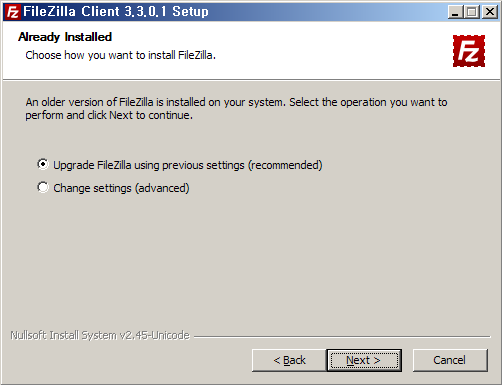This screenshot has height=385, width=502.
Task: Click the word 'advanced' in second option
Action: (162, 188)
